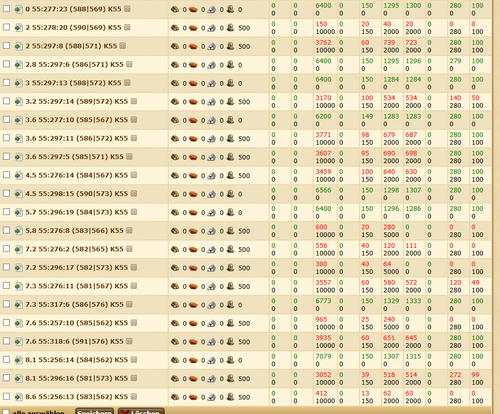Select checkbox for village 2 55:297:8
Image resolution: width=500 pixels, height=414 pixels.
[6, 46]
